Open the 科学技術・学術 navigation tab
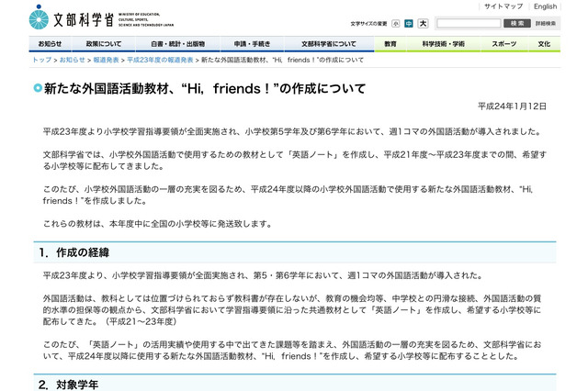The image size is (588, 391). click(x=443, y=44)
